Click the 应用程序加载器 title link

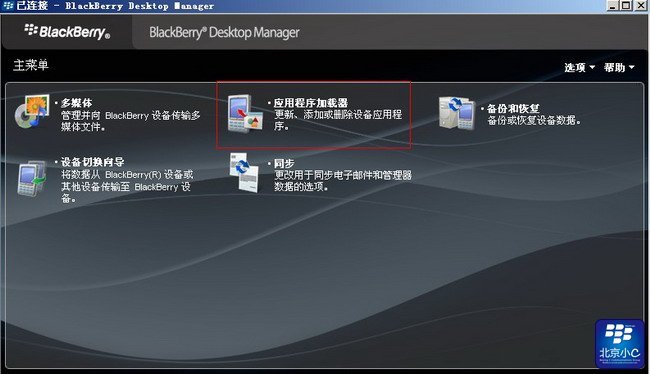[310, 103]
